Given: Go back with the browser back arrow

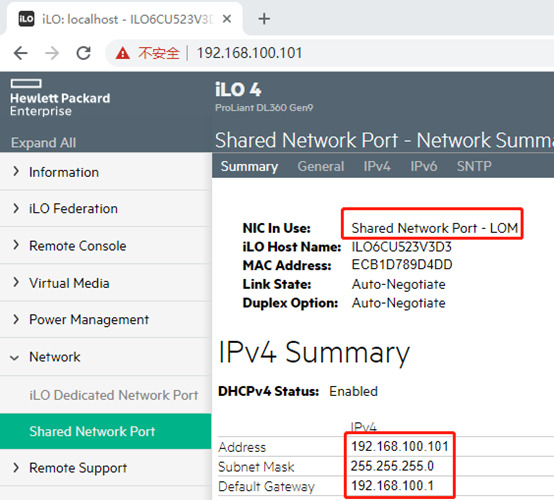Looking at the screenshot, I should coord(20,53).
